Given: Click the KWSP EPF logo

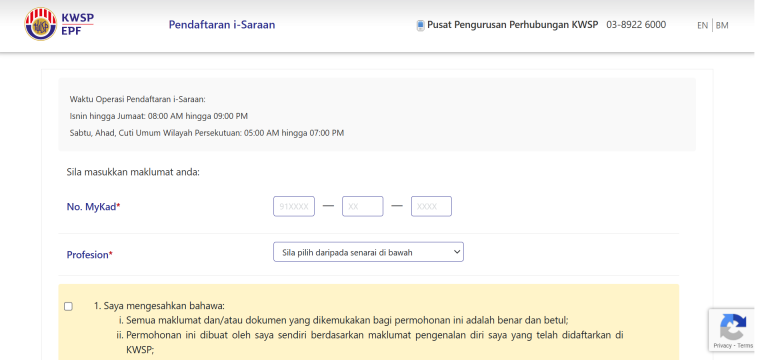Looking at the screenshot, I should click(x=59, y=24).
